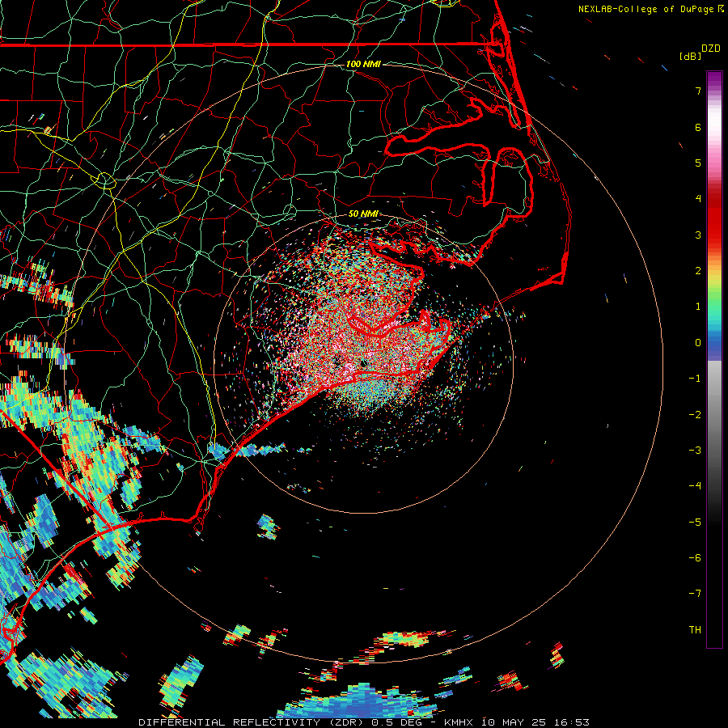Click the scale value -7

point(695,594)
